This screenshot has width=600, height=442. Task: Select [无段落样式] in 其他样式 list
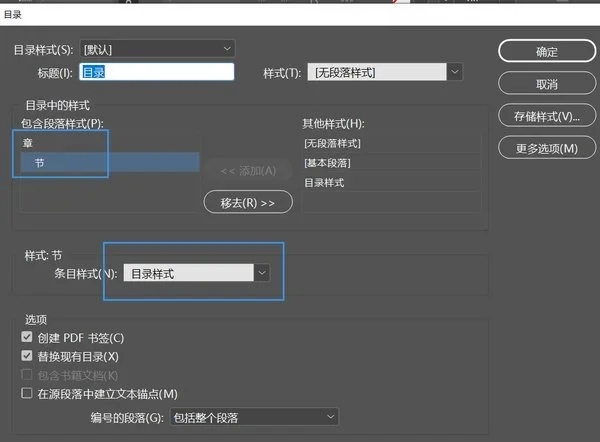pyautogui.click(x=391, y=144)
